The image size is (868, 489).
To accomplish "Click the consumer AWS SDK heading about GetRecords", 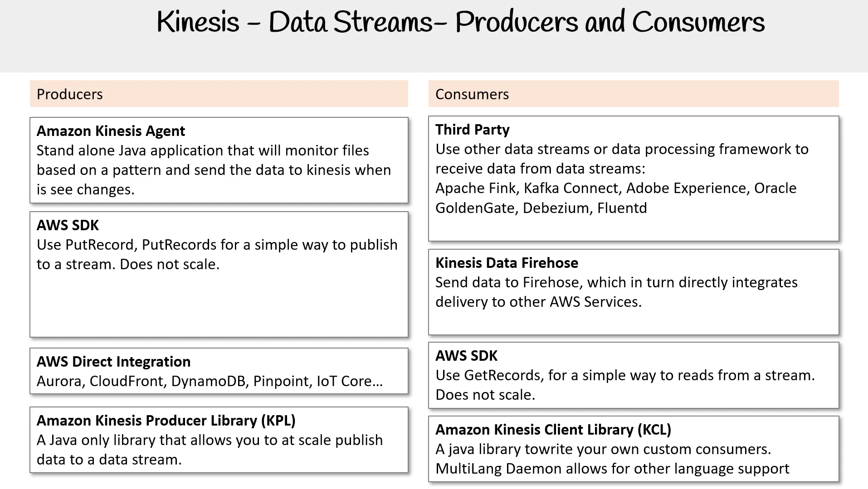I will coord(466,356).
